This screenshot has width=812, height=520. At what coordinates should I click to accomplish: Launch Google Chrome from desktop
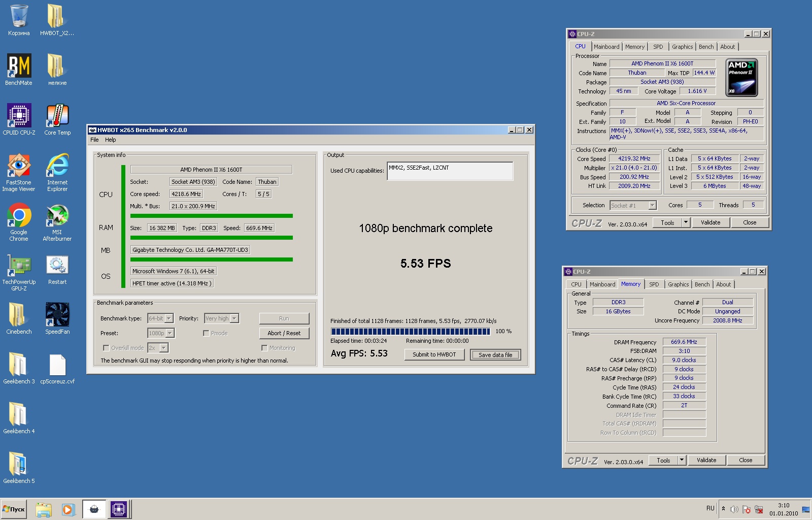coord(19,222)
